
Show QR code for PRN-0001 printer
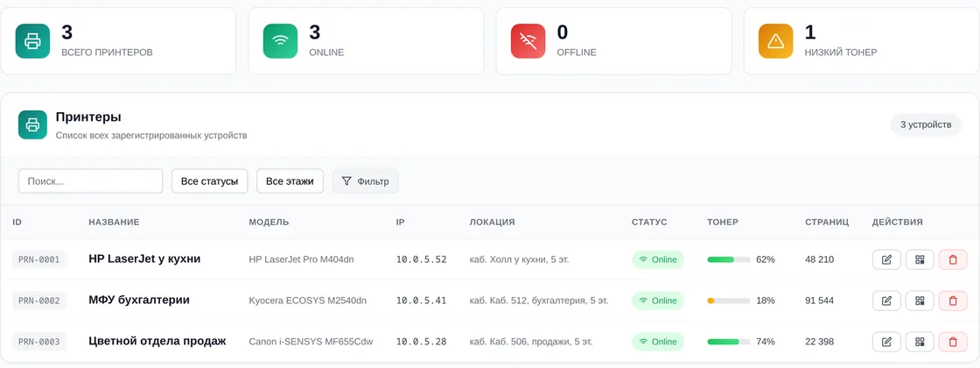(x=920, y=259)
